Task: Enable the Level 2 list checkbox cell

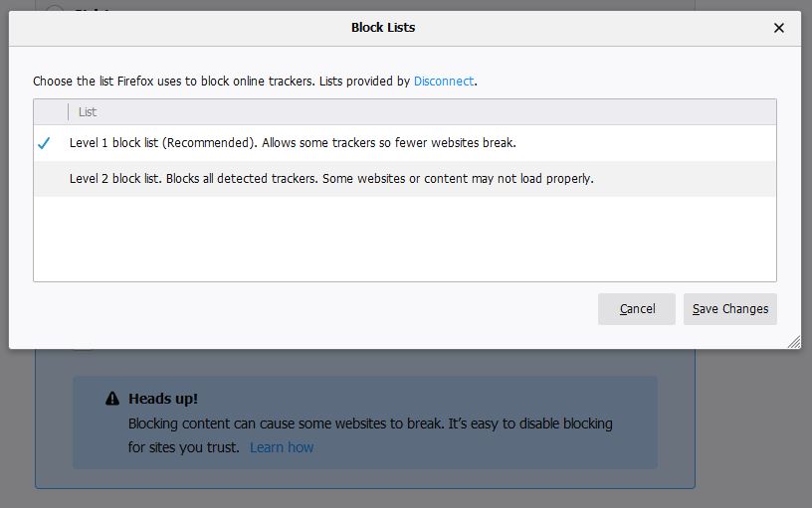Action: pyautogui.click(x=44, y=179)
